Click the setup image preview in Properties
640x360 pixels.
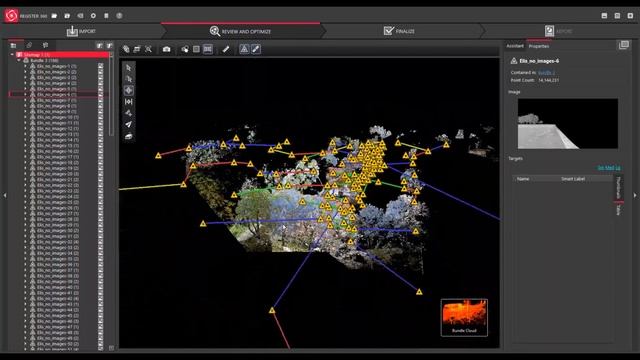click(567, 123)
